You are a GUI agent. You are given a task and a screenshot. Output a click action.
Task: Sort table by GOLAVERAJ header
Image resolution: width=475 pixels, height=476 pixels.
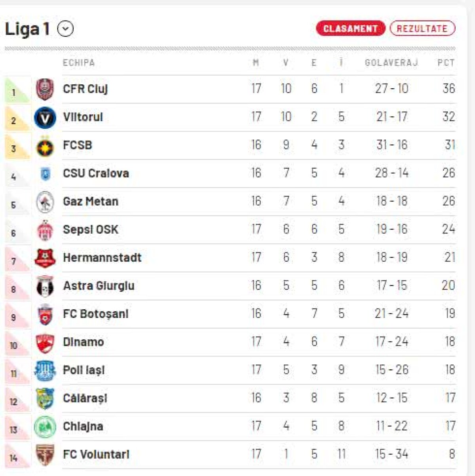pos(392,62)
